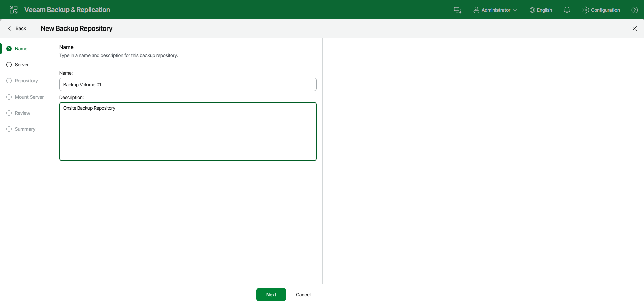
Task: Click the green Name step indicator icon
Action: tap(9, 49)
